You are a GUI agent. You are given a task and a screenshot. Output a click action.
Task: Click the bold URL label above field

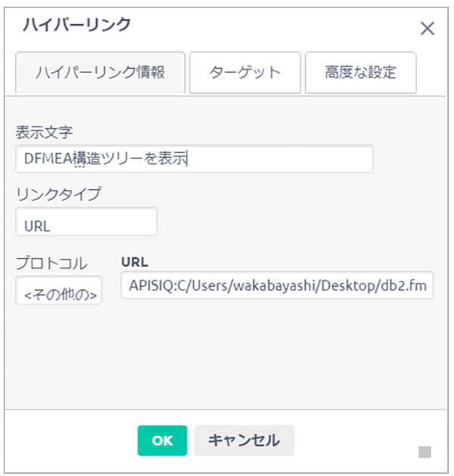pyautogui.click(x=135, y=262)
